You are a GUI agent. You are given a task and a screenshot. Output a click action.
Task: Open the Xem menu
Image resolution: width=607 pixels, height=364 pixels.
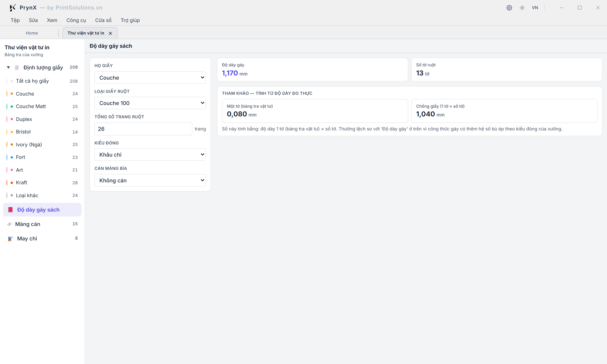[x=52, y=20]
